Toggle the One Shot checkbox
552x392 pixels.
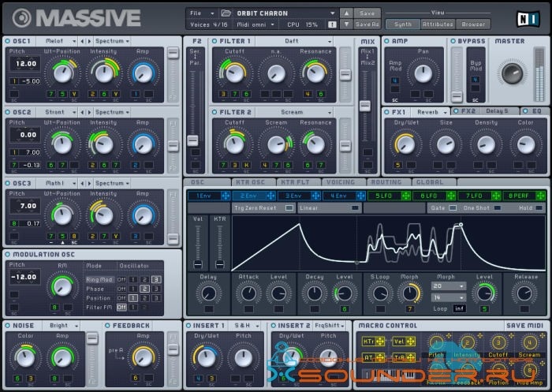497,207
